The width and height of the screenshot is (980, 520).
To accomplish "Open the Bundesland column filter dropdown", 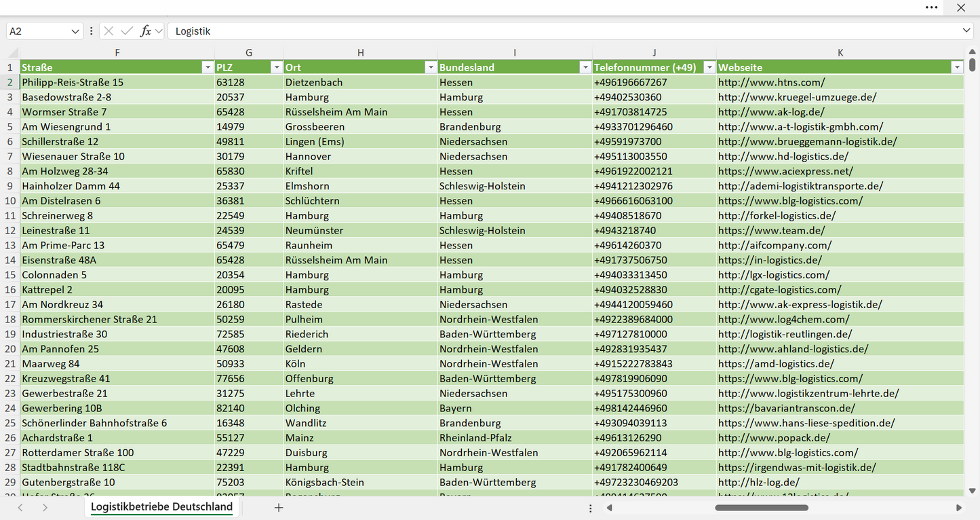I will click(585, 67).
